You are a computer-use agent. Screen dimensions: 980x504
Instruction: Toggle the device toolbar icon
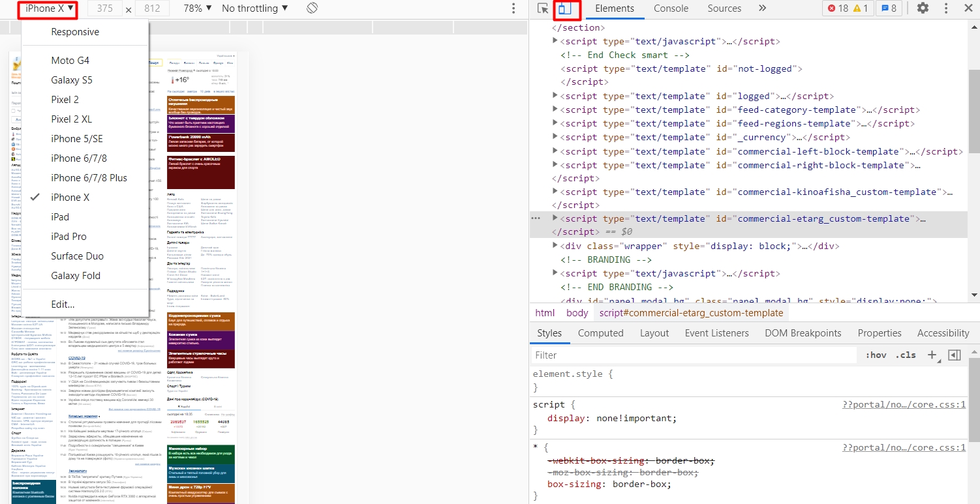pyautogui.click(x=566, y=9)
